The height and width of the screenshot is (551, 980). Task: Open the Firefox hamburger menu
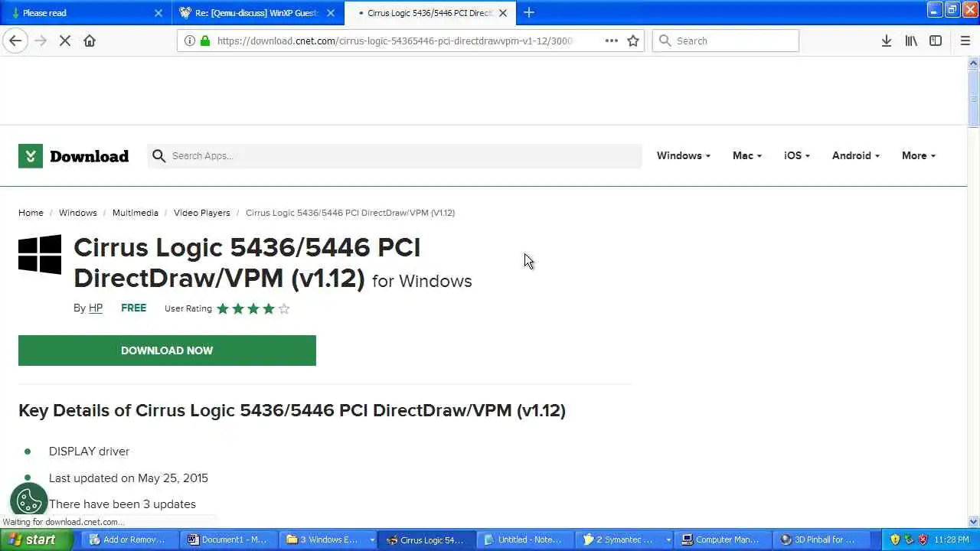pyautogui.click(x=965, y=41)
